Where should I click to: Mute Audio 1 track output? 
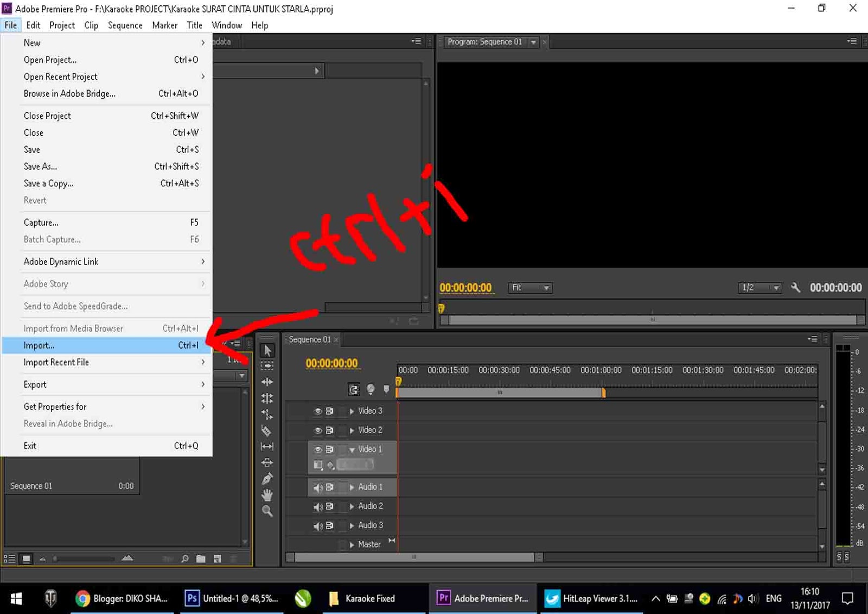pyautogui.click(x=318, y=487)
